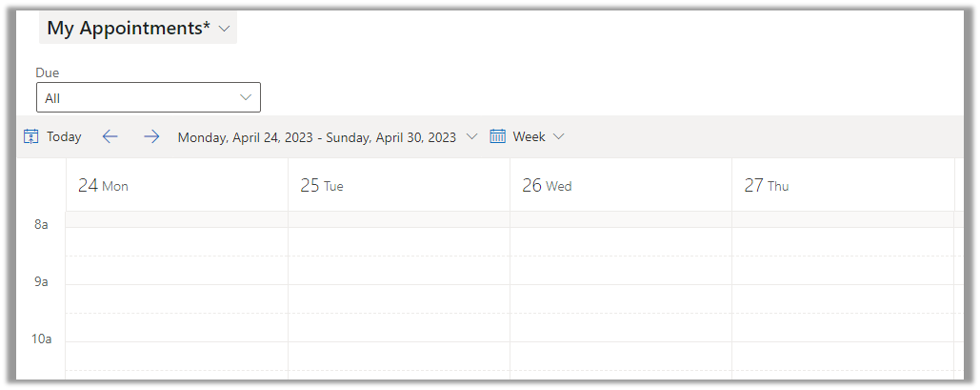Select the 26 Wed column header

(547, 186)
